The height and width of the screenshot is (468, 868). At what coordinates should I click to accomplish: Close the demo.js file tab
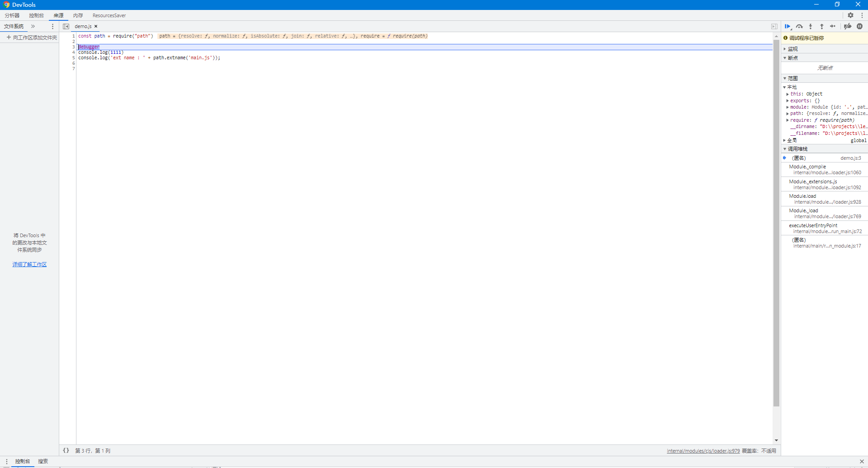tap(96, 26)
